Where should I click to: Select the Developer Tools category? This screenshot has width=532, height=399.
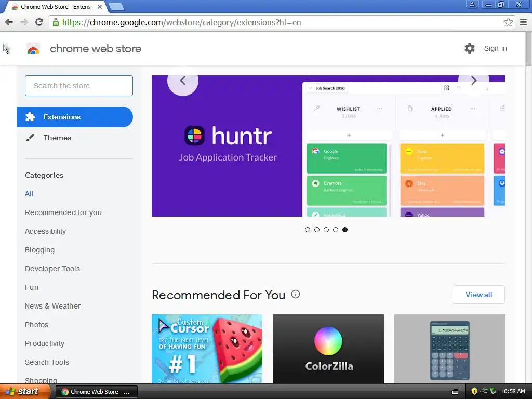coord(52,269)
